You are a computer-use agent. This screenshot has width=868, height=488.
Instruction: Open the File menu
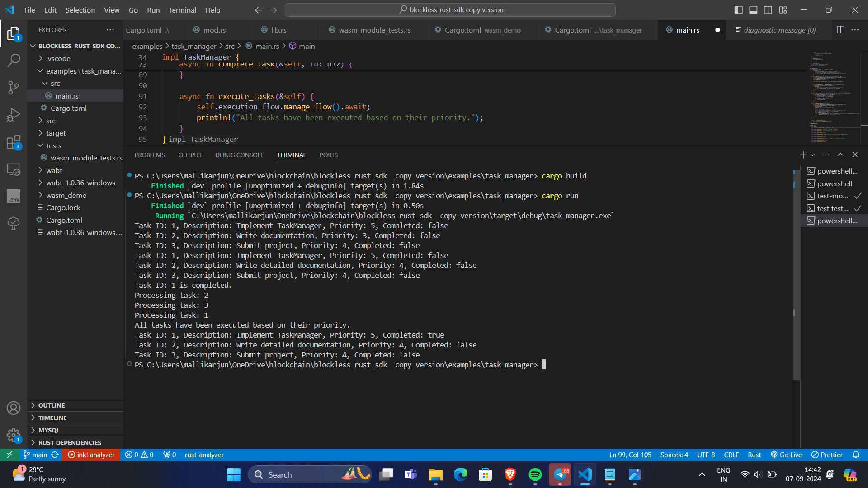29,10
